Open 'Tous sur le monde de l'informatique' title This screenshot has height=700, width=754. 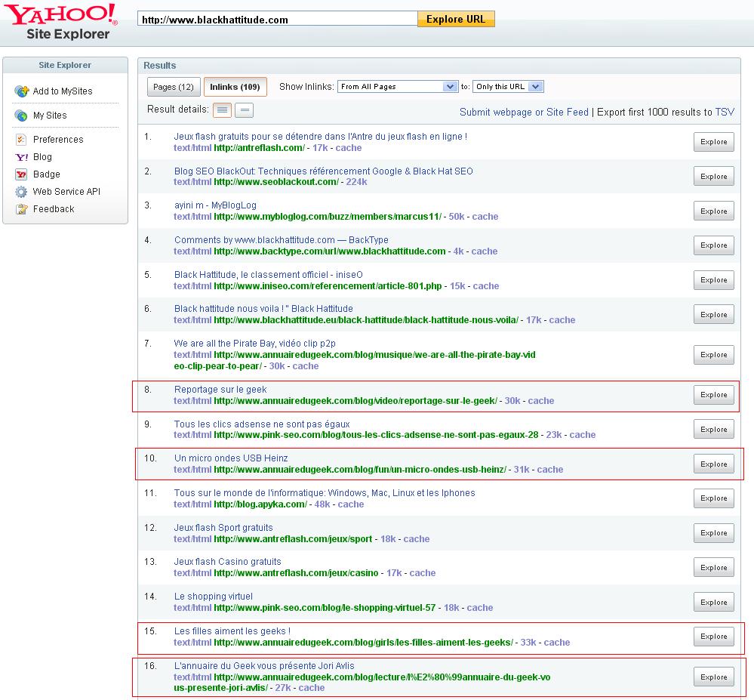[x=325, y=493]
